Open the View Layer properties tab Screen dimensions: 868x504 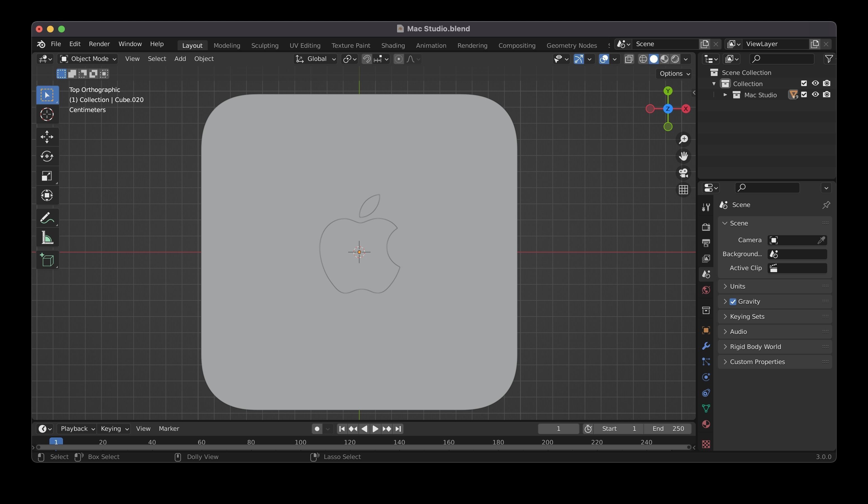706,258
